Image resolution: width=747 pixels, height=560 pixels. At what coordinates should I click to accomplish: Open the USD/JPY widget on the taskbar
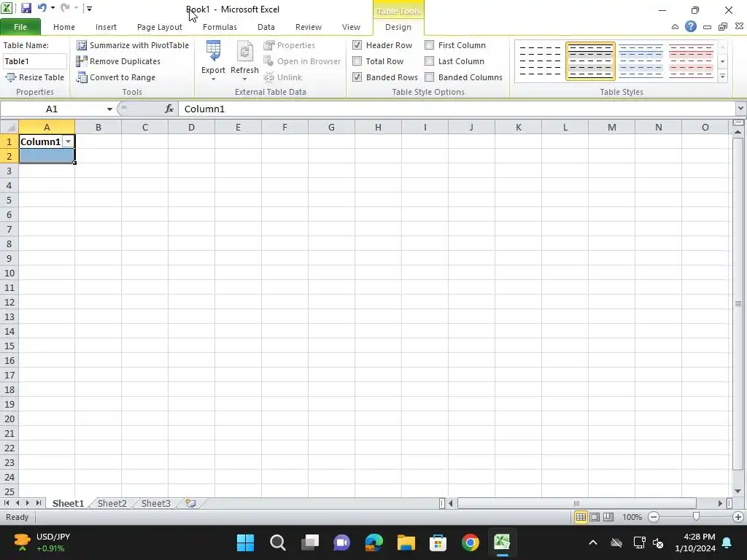click(42, 542)
